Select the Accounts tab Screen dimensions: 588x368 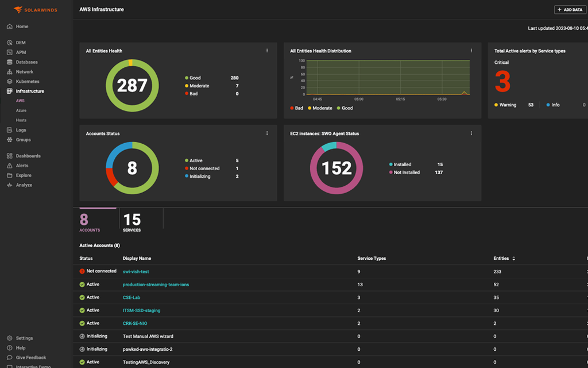[89, 218]
